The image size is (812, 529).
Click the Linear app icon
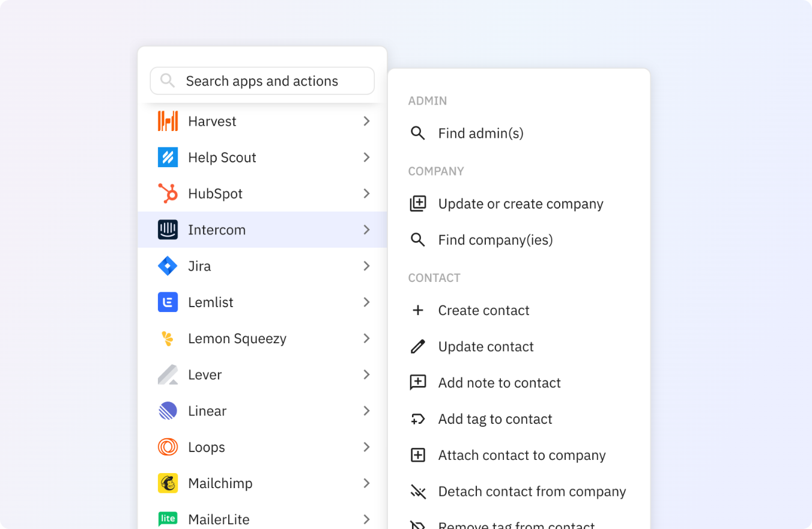pos(168,411)
